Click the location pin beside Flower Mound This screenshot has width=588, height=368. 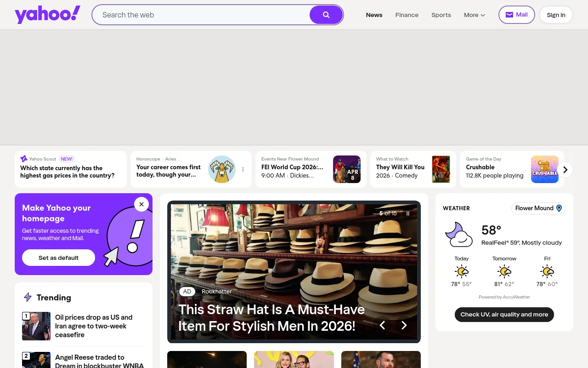[559, 208]
